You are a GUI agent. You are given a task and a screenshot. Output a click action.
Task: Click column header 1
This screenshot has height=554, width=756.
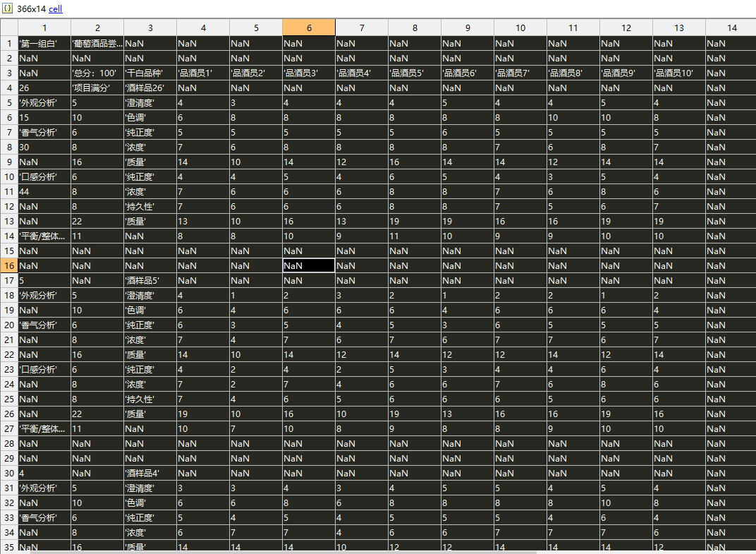coord(44,28)
